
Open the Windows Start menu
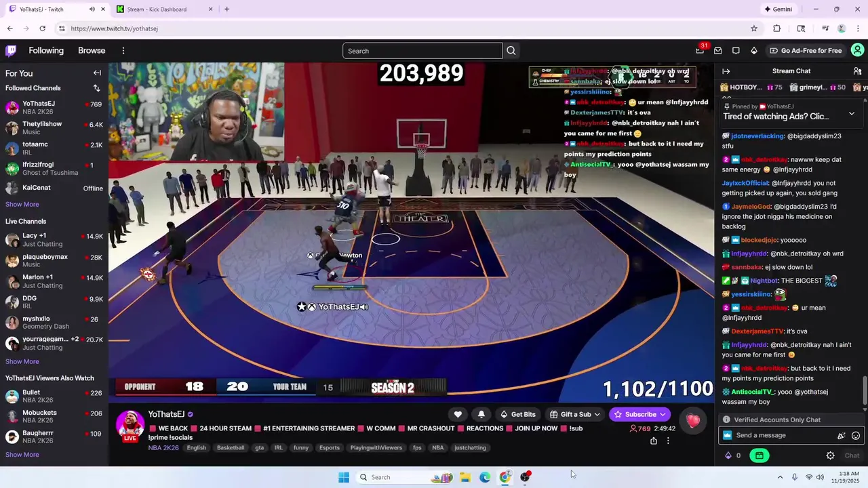(344, 477)
